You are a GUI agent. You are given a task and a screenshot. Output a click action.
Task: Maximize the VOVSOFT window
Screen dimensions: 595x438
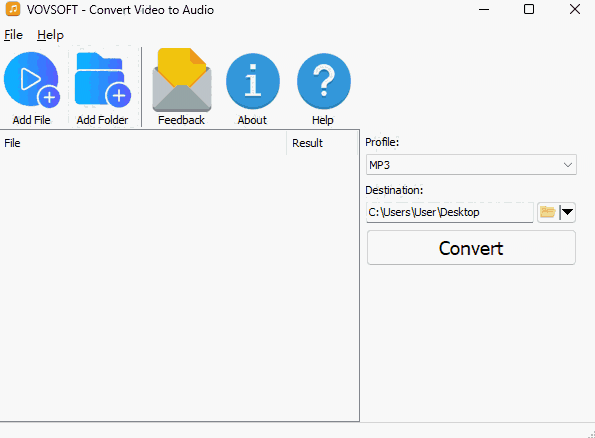529,9
